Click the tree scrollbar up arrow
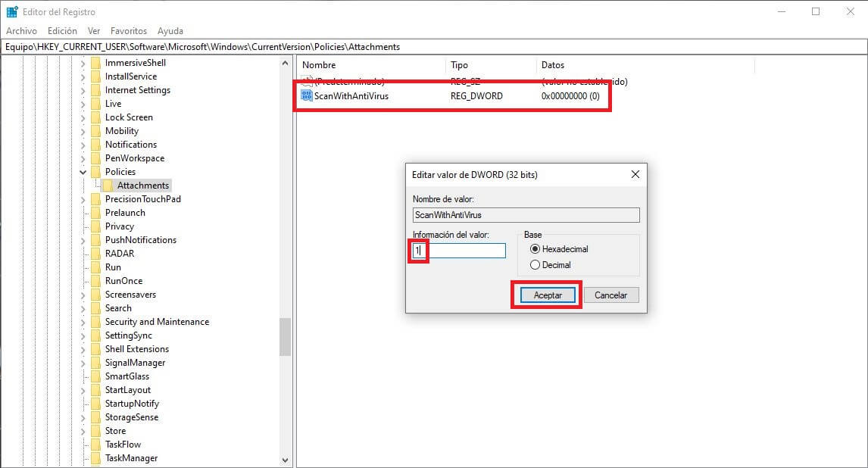 [285, 63]
